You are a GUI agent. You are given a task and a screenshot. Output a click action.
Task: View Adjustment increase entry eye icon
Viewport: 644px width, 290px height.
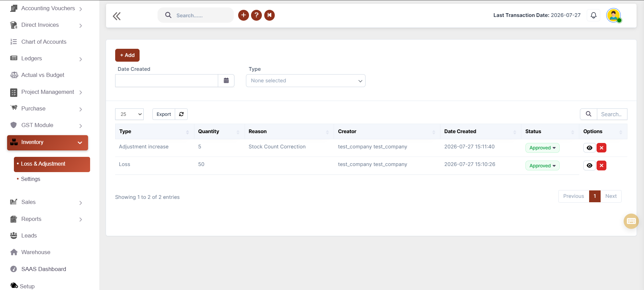click(x=589, y=148)
